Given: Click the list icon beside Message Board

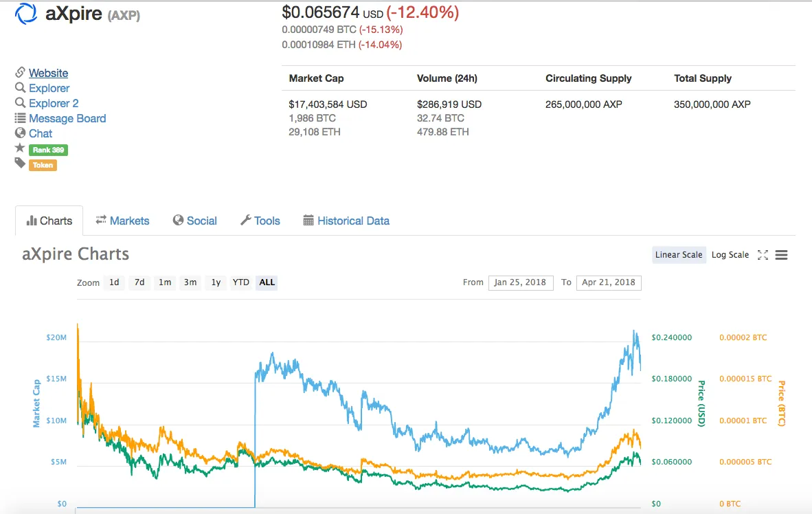Looking at the screenshot, I should click(20, 118).
